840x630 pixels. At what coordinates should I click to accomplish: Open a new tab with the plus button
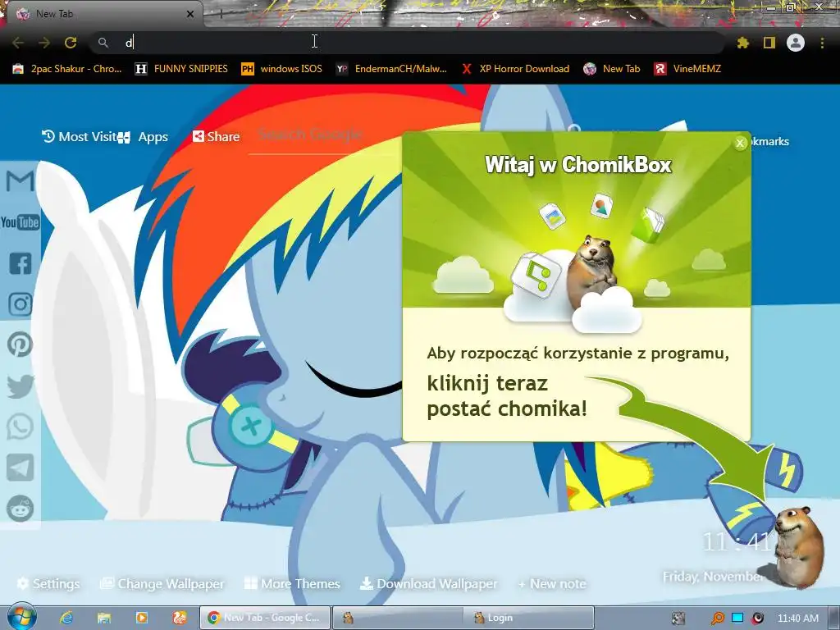[221, 14]
